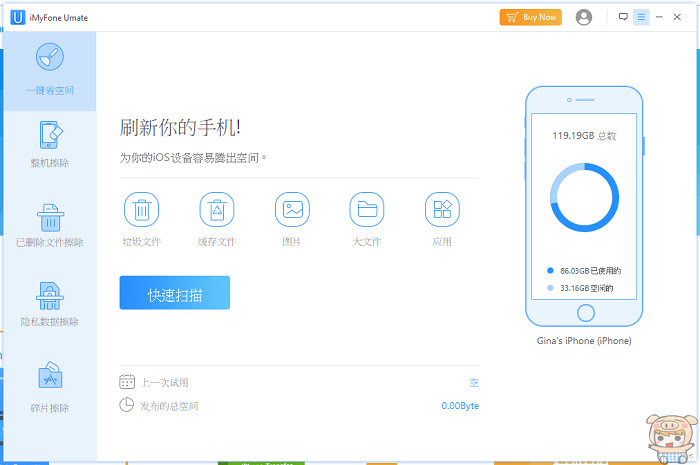Select the 应用 apps icon
Screen dimensions: 700x465
click(442, 209)
